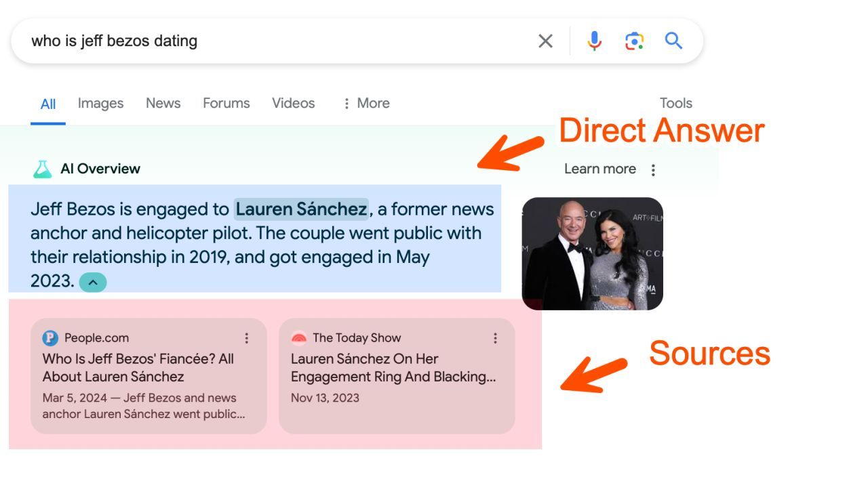The image size is (868, 477).
Task: Click the People.com source name
Action: pyautogui.click(x=96, y=338)
